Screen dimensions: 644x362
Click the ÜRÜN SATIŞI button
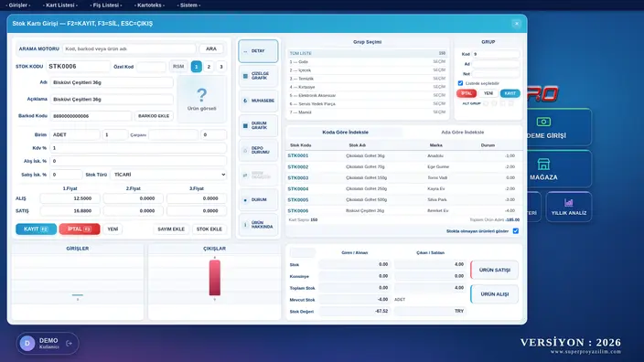495,270
